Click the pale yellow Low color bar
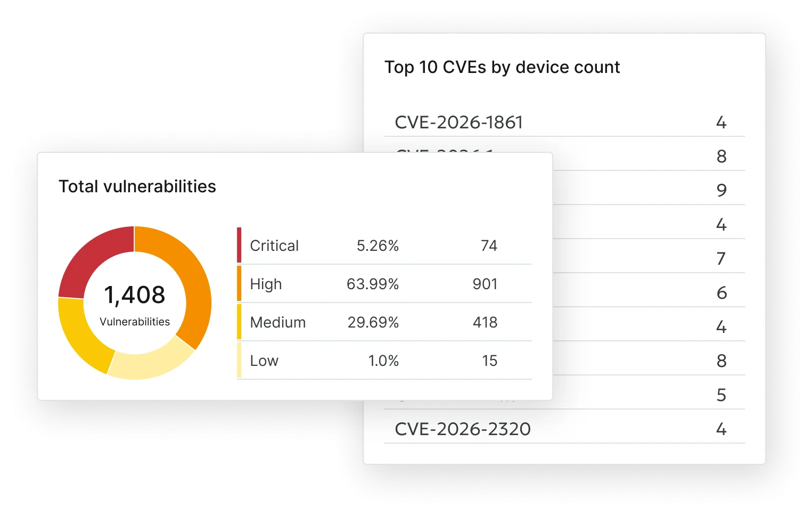Viewport: 812px width, 515px height. (239, 360)
